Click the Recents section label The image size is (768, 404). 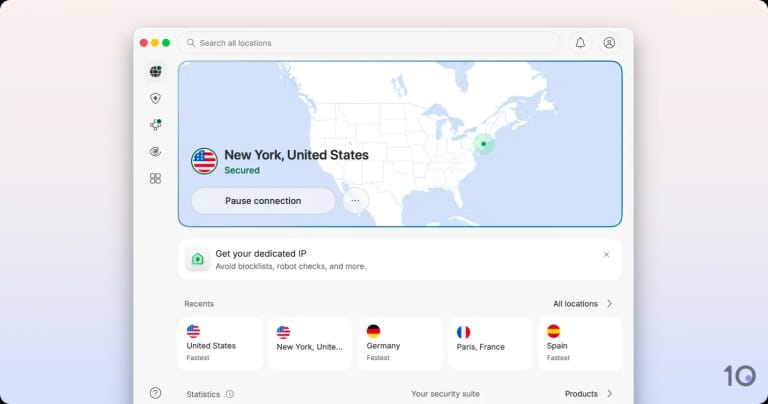(199, 304)
